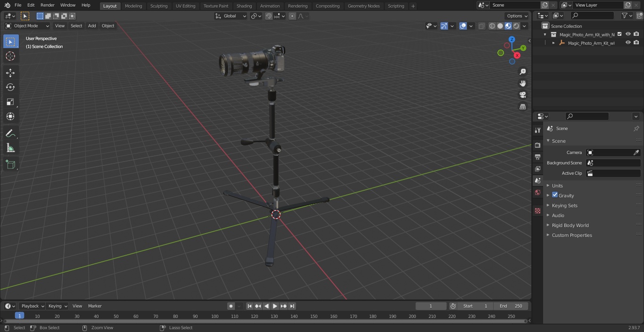
Task: Choose the Transform tool
Action: click(x=10, y=116)
